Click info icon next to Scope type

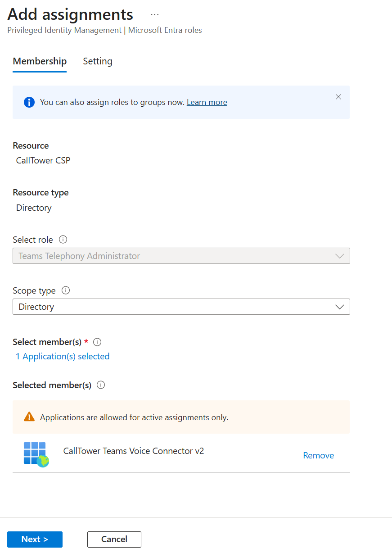click(x=66, y=290)
